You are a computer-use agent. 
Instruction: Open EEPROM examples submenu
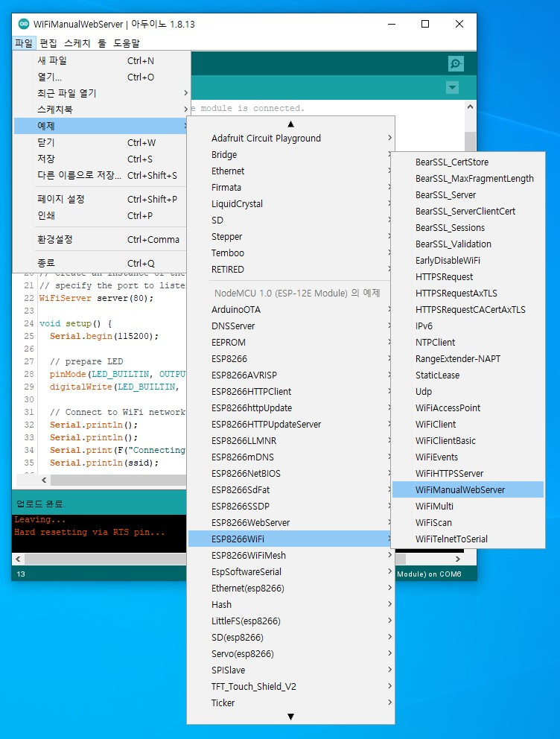point(290,342)
